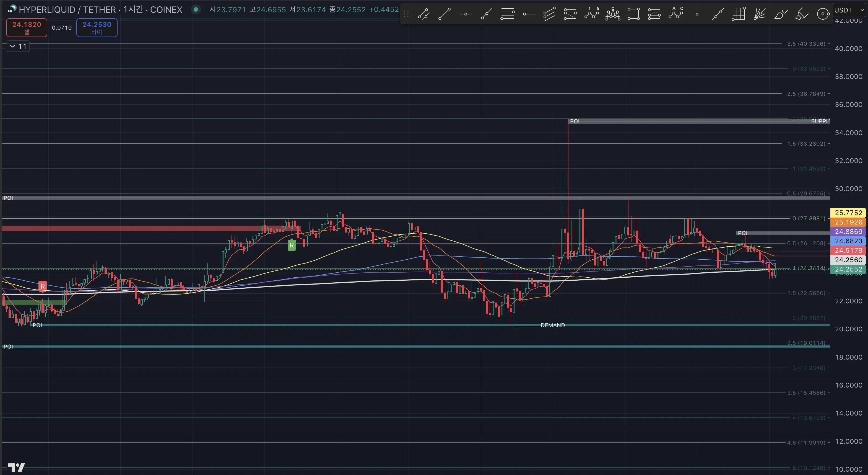Select the Gann Fan tool
868x475 pixels.
(x=760, y=14)
